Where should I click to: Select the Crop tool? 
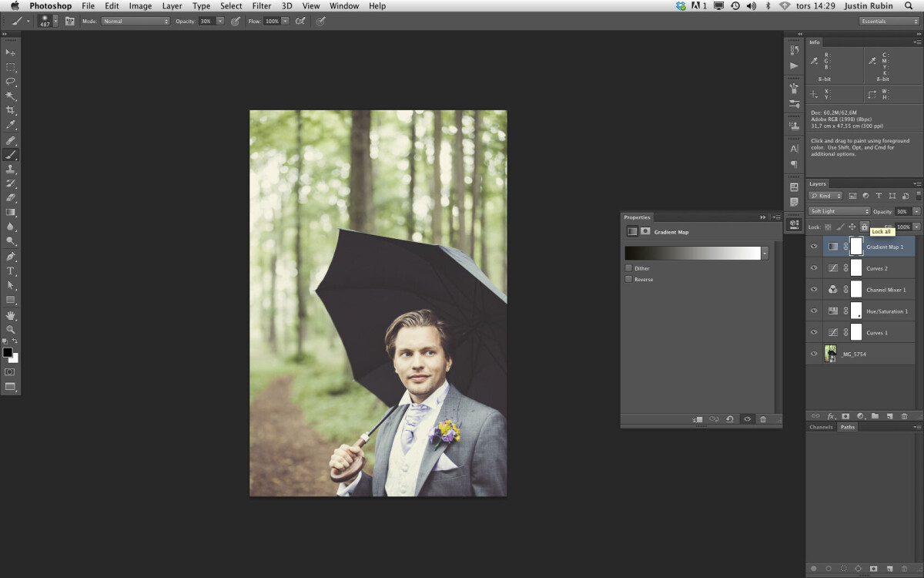pos(11,111)
